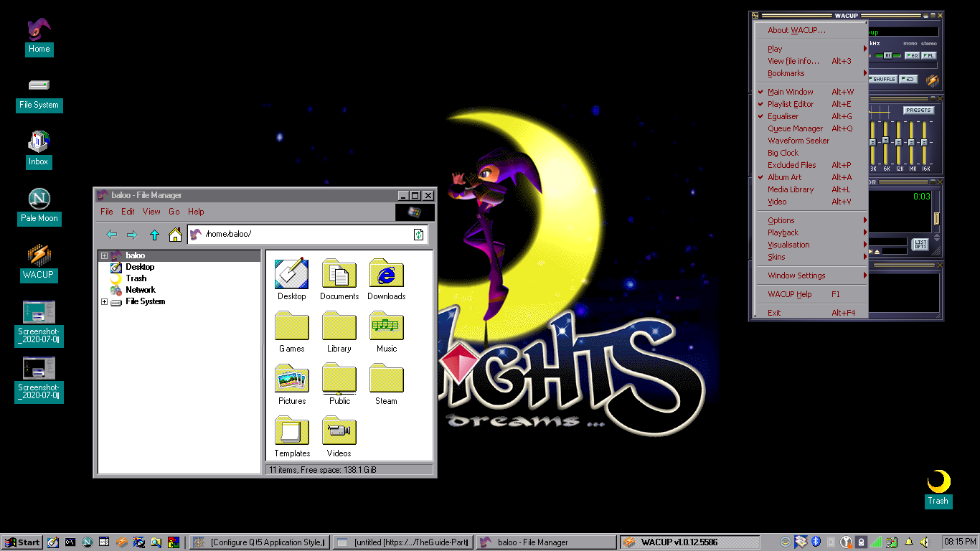
Task: Toggle the Playlist Editor checkmark entry
Action: (811, 104)
